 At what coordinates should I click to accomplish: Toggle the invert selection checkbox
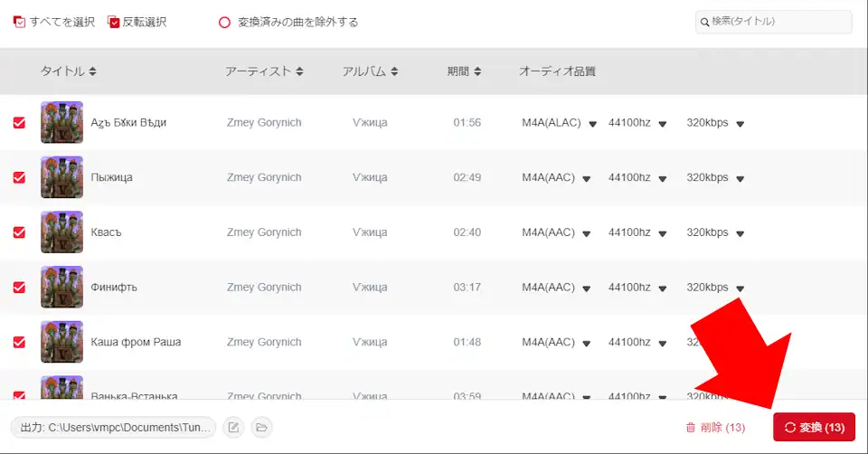tap(114, 22)
